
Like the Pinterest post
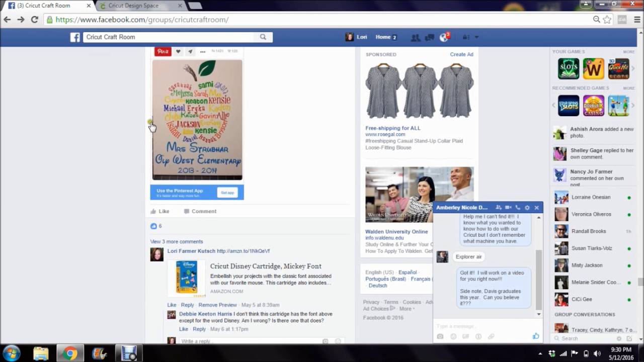pos(160,212)
